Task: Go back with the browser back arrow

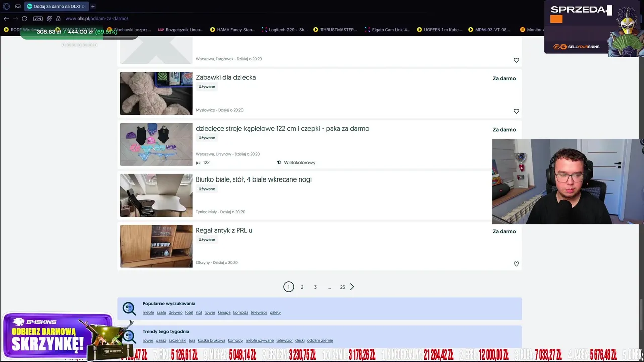Action: tap(6, 19)
